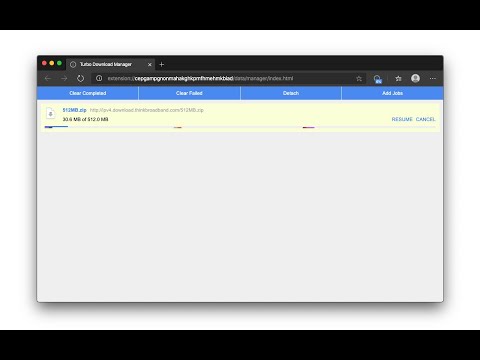
Task: Click the Detach button
Action: pos(291,93)
